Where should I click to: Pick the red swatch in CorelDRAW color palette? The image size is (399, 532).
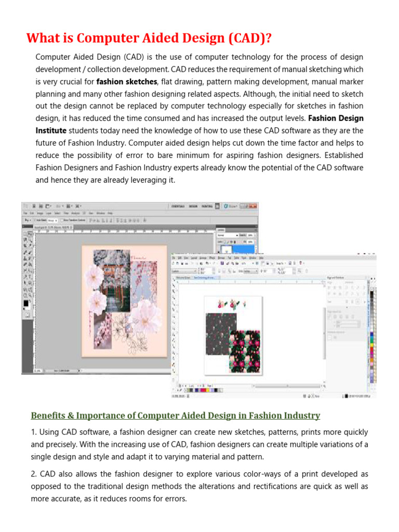372,349
